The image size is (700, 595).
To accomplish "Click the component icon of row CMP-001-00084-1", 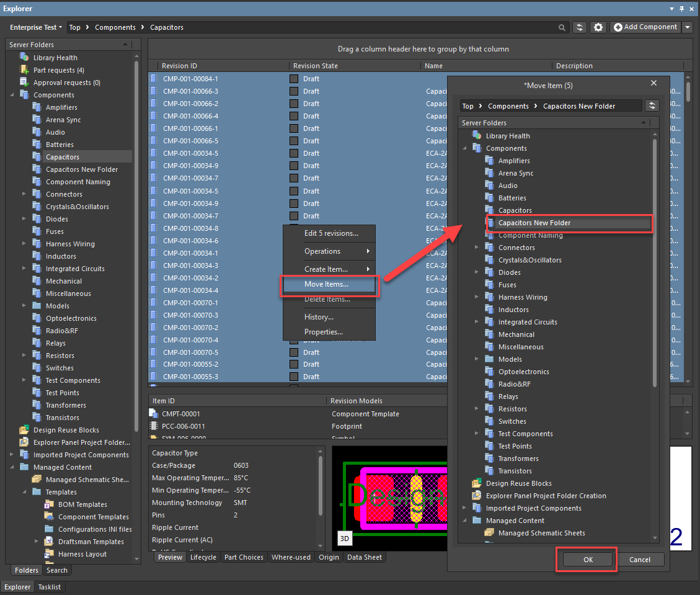I will [x=154, y=79].
